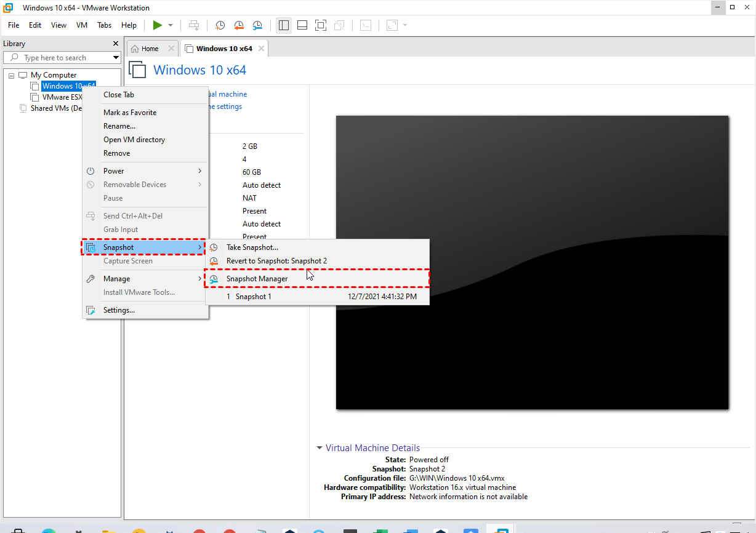Enter full screen mode icon
The width and height of the screenshot is (756, 533).
coord(320,25)
